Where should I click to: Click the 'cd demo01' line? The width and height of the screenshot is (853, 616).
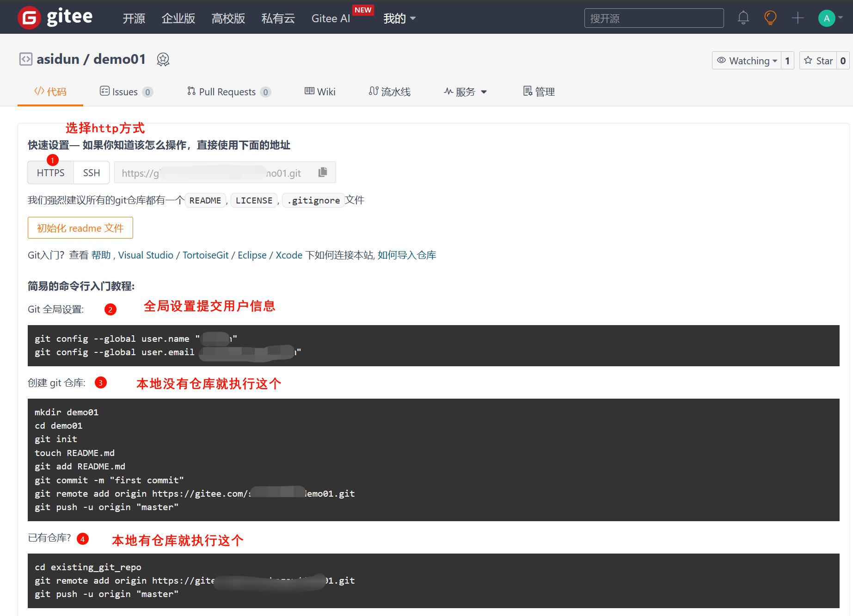[59, 425]
